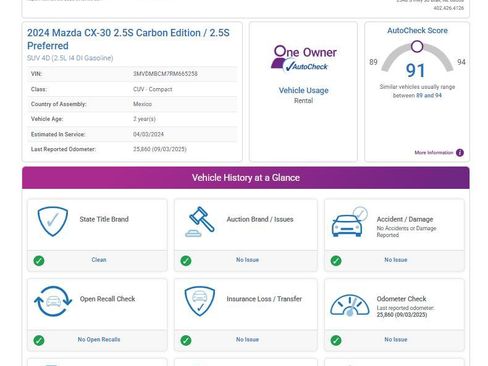488x366 pixels.
Task: Click the Odometer Check gauge icon
Action: coord(350,305)
